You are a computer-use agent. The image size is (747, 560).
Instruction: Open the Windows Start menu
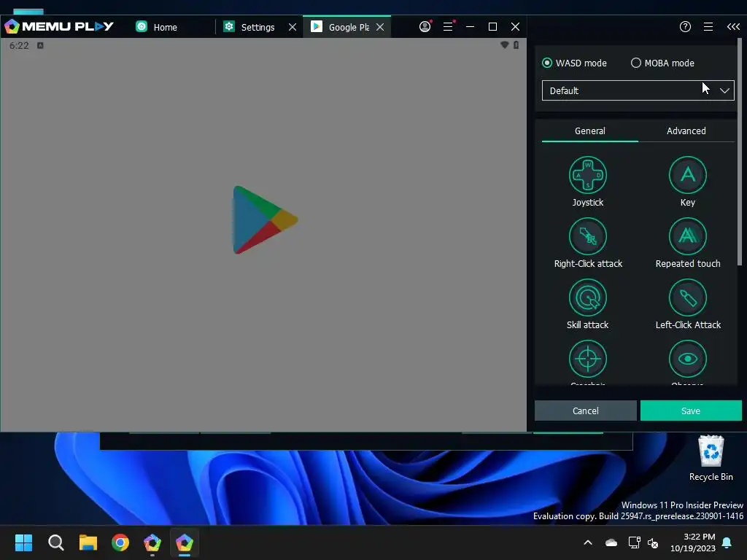click(23, 542)
